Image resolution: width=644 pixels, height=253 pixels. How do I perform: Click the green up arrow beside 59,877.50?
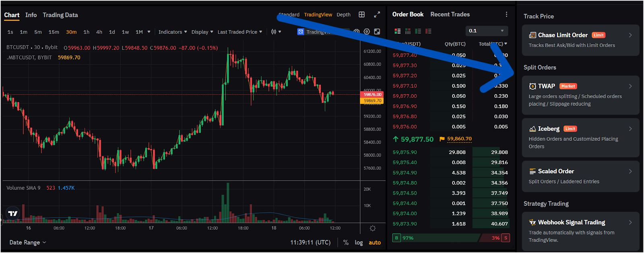pos(396,139)
